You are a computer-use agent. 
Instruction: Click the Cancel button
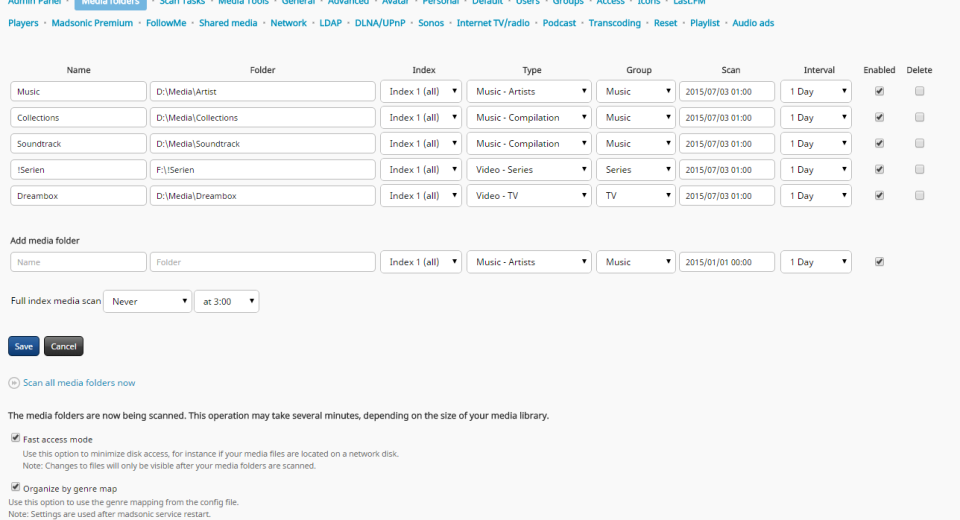pos(63,346)
